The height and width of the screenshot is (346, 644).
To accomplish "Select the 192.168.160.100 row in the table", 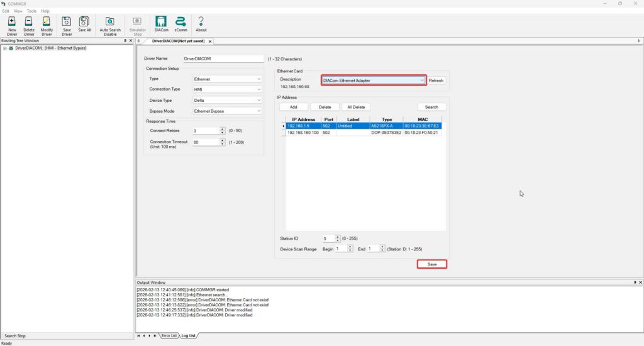I will click(x=302, y=133).
